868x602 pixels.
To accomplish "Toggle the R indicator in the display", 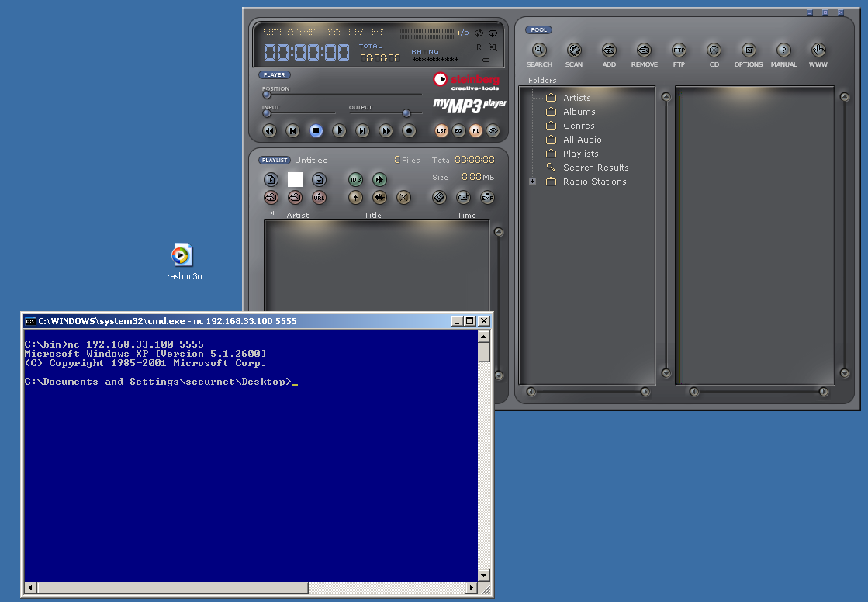I will [x=479, y=47].
